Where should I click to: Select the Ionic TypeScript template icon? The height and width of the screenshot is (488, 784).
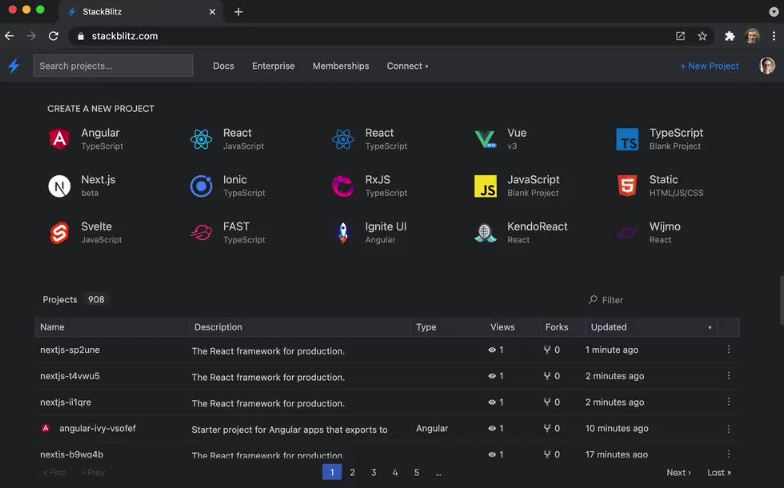(x=201, y=186)
